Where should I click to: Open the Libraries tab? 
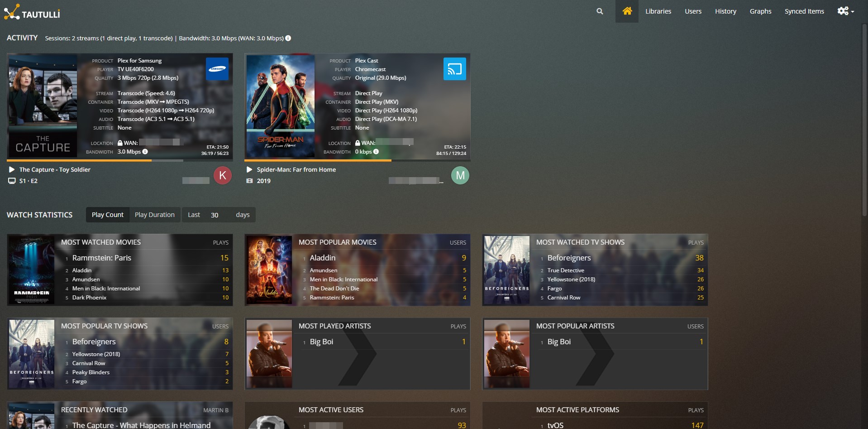click(x=658, y=11)
